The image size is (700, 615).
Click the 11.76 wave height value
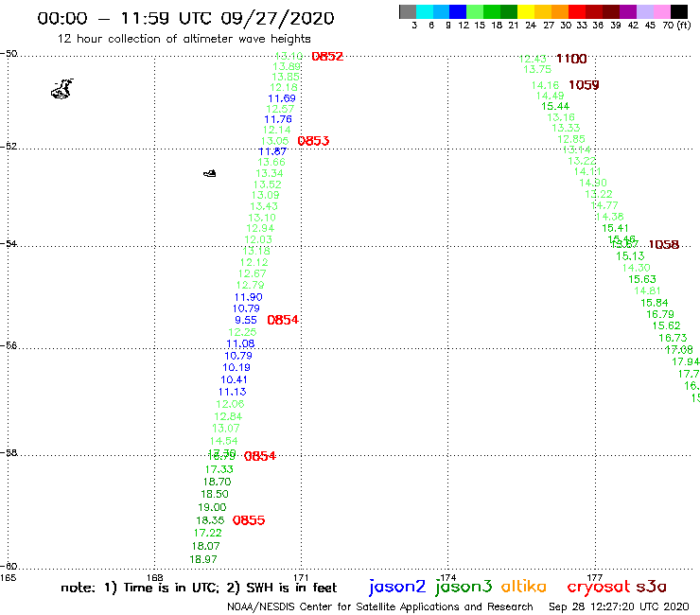click(278, 119)
